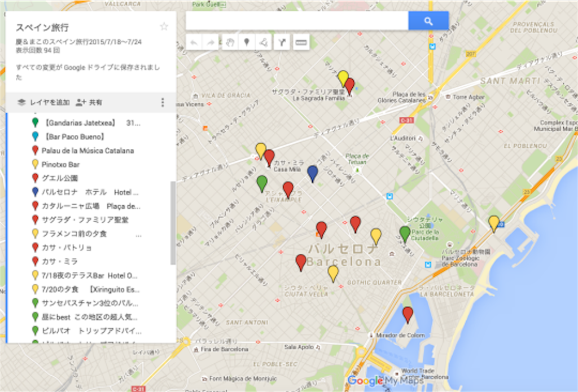578x392 pixels.
Task: Click yellow marker beside Sagrada Familia
Action: 343,78
